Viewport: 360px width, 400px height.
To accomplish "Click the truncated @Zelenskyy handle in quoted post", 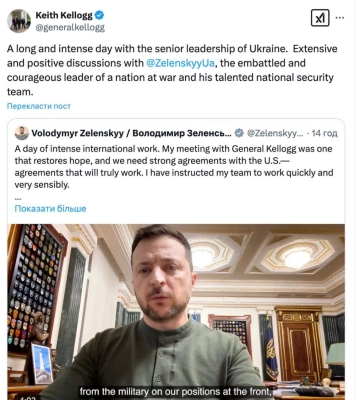I will tap(275, 133).
